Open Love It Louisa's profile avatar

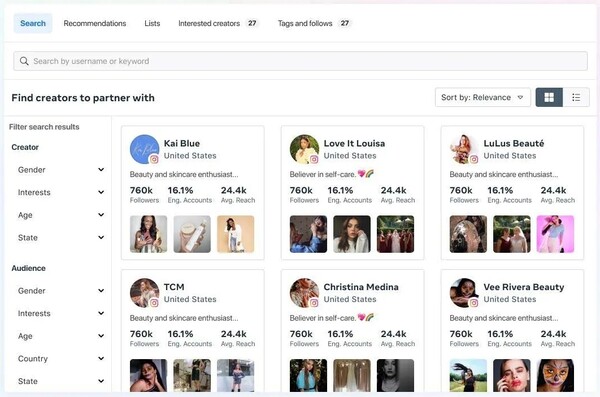tap(304, 149)
